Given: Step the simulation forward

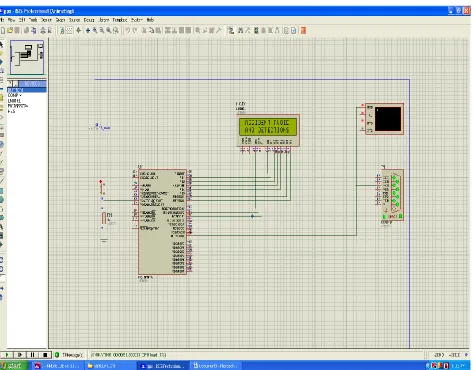Looking at the screenshot, I should click(20, 355).
